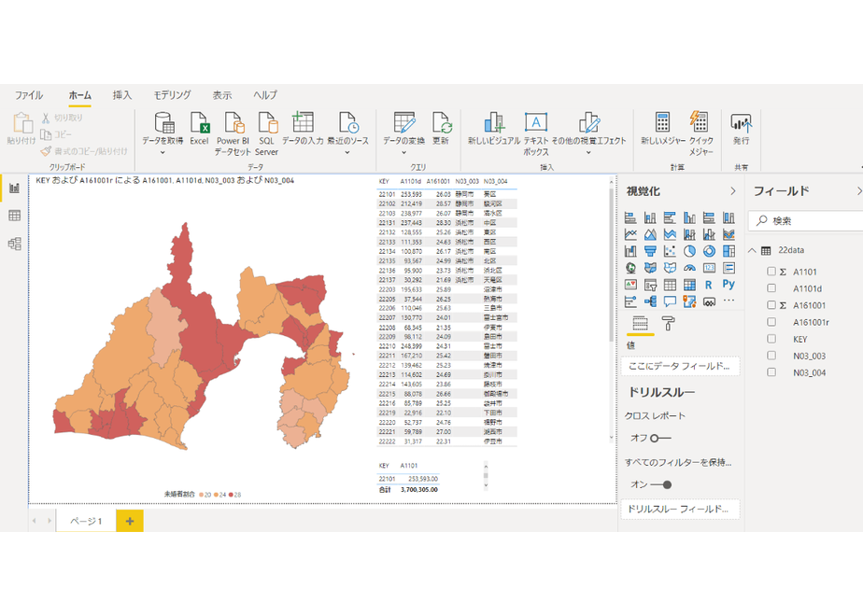Click the ここにデータ フィールド drop well

680,366
